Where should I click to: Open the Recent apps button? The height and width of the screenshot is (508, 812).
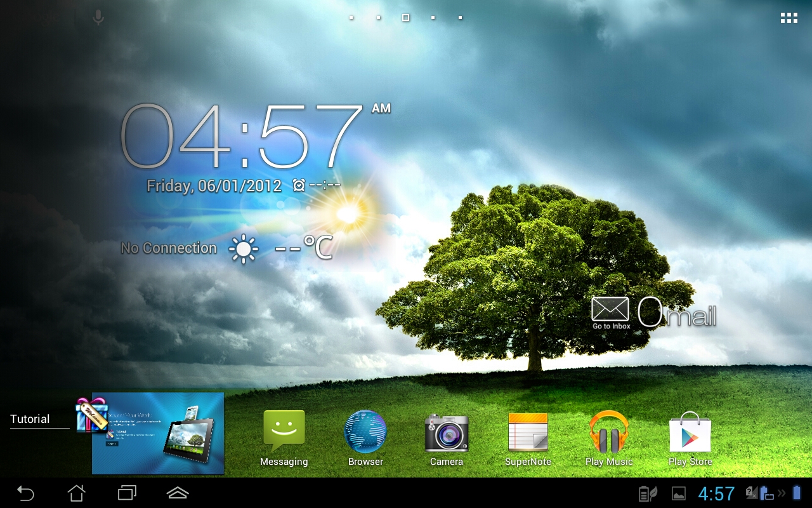point(127,493)
